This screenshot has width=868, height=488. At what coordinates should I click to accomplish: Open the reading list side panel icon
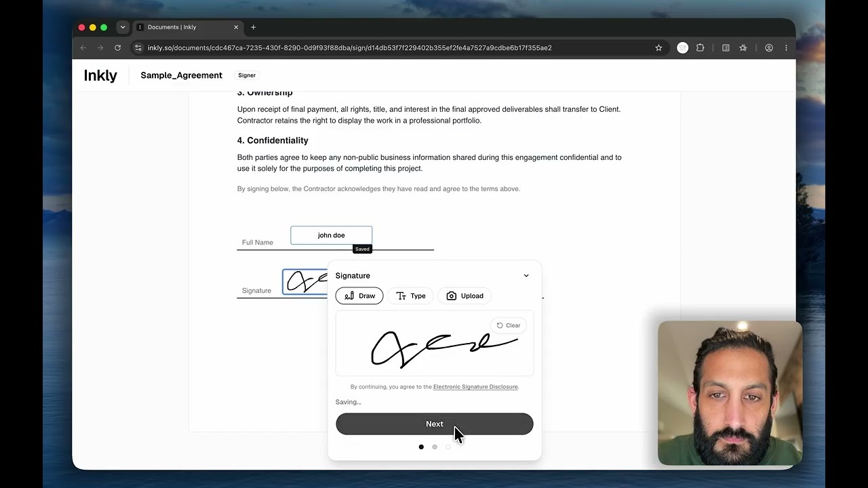tap(726, 48)
